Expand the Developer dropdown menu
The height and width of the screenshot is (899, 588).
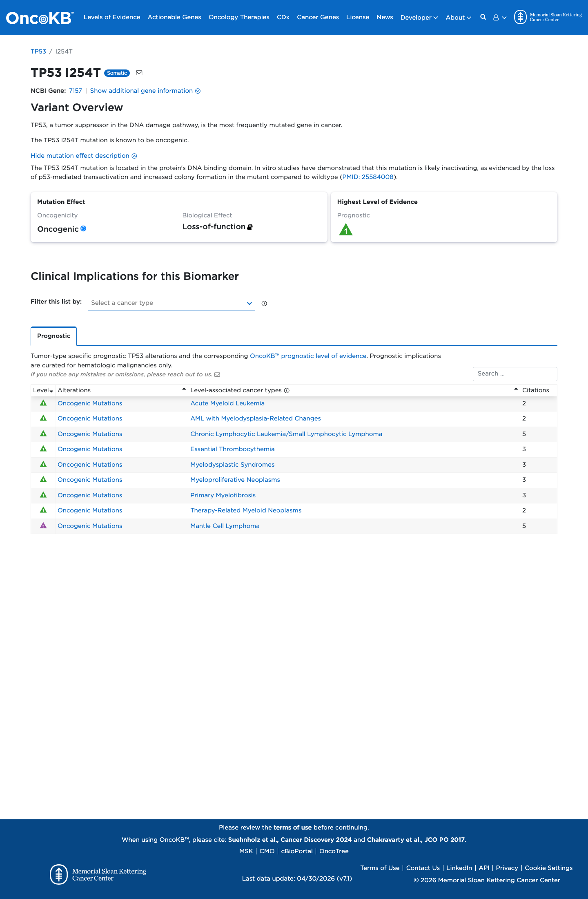click(x=419, y=18)
